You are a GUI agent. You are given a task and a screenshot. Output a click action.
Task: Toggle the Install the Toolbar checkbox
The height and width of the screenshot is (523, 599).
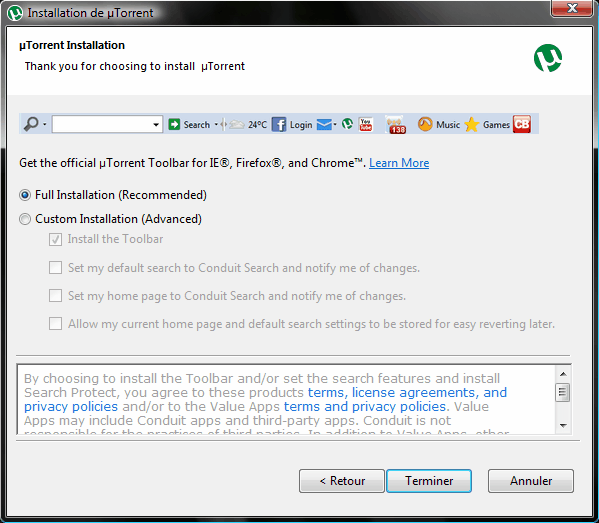click(x=55, y=240)
